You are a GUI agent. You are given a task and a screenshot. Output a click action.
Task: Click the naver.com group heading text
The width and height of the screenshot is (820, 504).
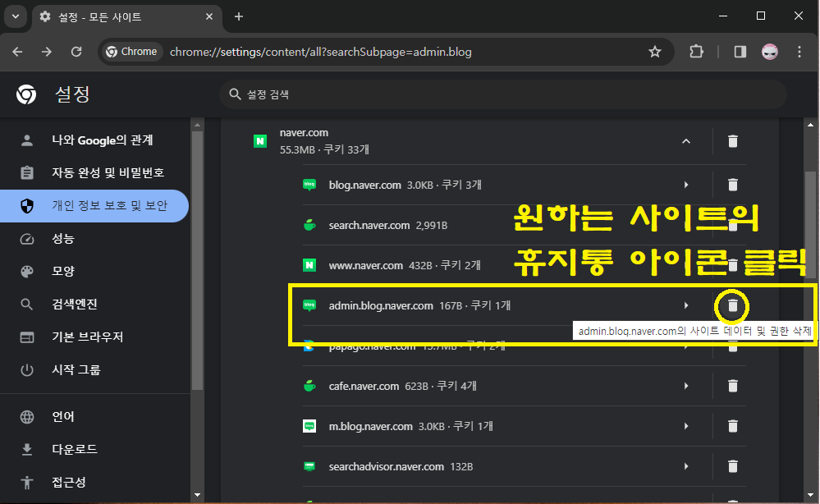[304, 133]
